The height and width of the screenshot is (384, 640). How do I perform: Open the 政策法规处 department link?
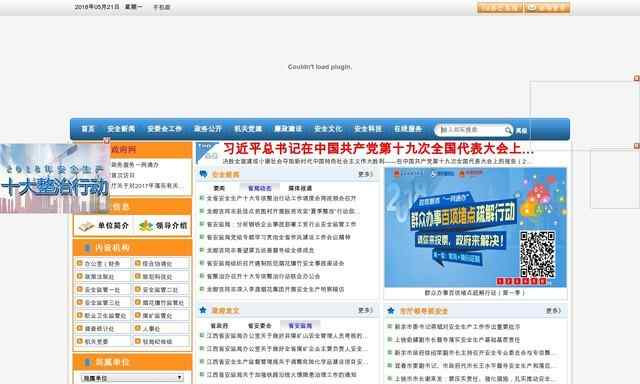click(99, 277)
